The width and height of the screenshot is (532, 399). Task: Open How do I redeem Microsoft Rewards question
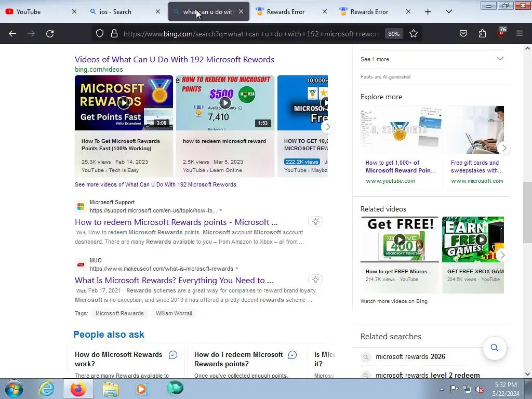238,359
